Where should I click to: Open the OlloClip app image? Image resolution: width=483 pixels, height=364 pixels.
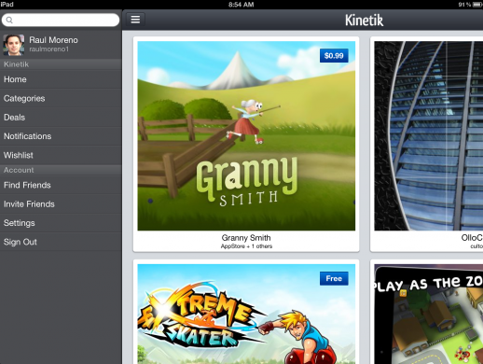pyautogui.click(x=429, y=136)
